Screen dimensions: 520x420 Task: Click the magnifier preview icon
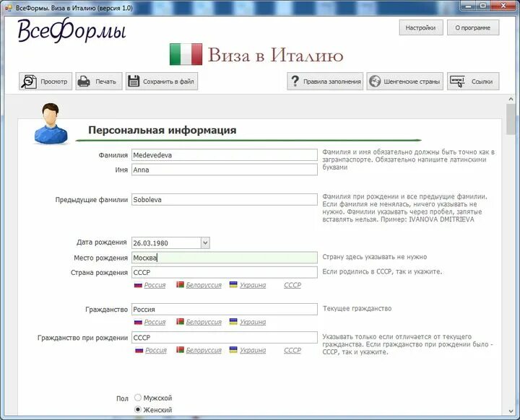(x=29, y=82)
